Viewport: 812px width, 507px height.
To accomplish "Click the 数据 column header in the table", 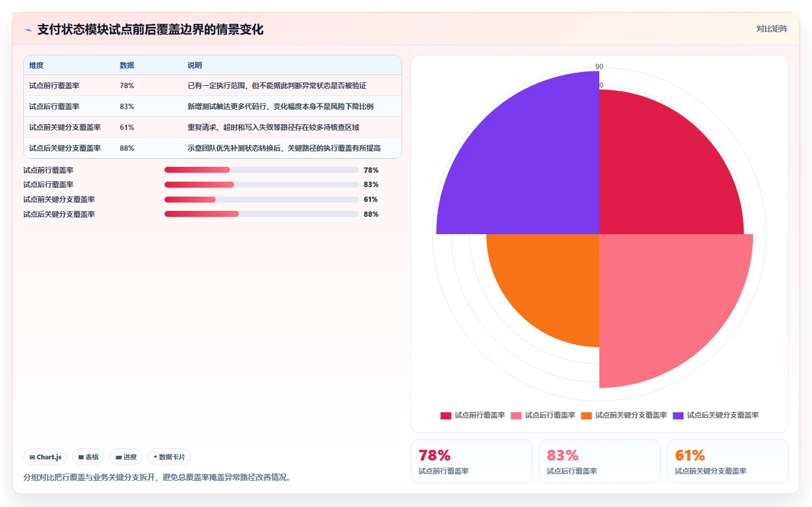I will pos(127,66).
